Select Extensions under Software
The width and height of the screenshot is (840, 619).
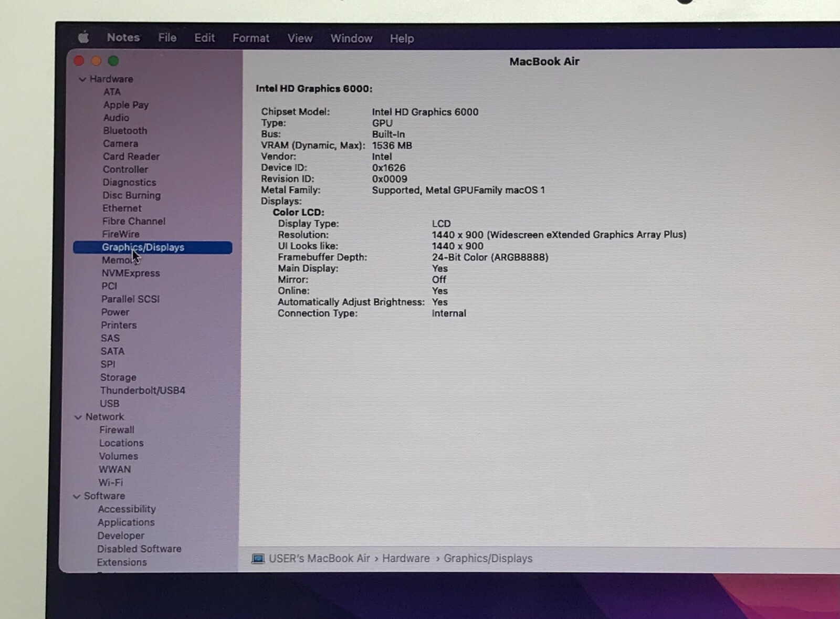(x=122, y=562)
